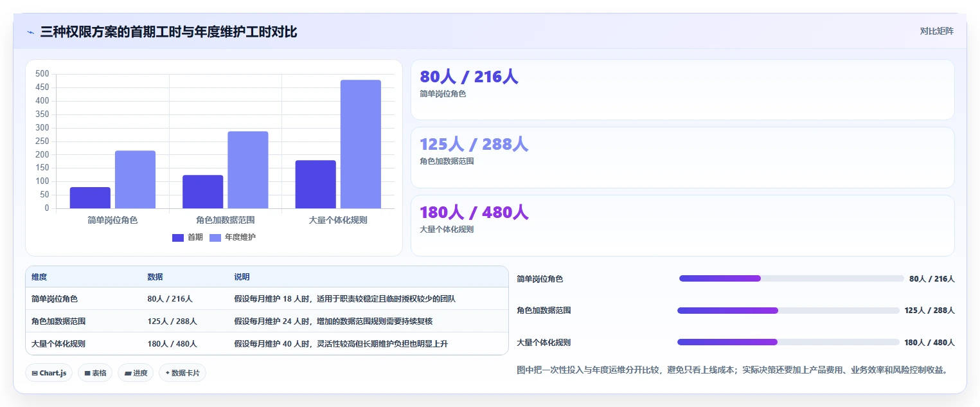
Task: Click the 角色加数据范围 label in the second data card
Action: (x=447, y=161)
